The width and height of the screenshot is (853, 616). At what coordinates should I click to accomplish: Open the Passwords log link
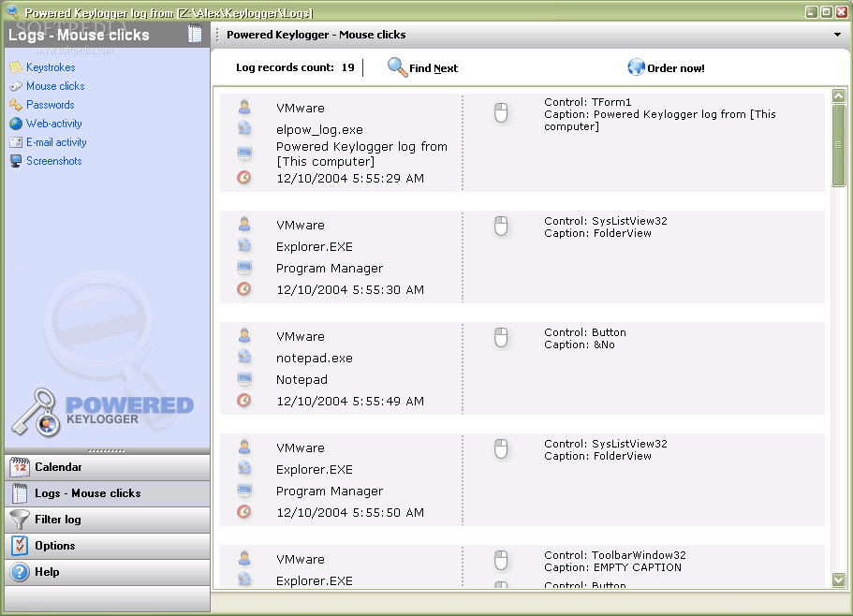[x=50, y=105]
